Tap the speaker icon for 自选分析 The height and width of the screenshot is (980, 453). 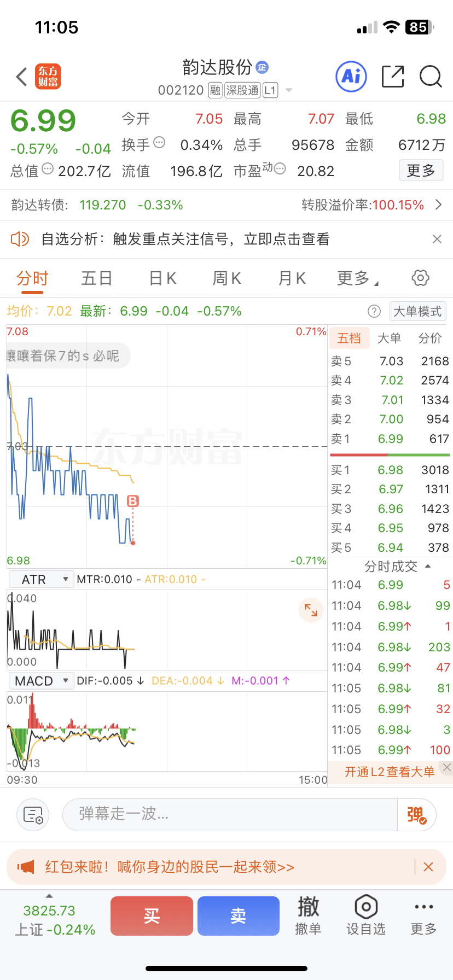pyautogui.click(x=20, y=239)
